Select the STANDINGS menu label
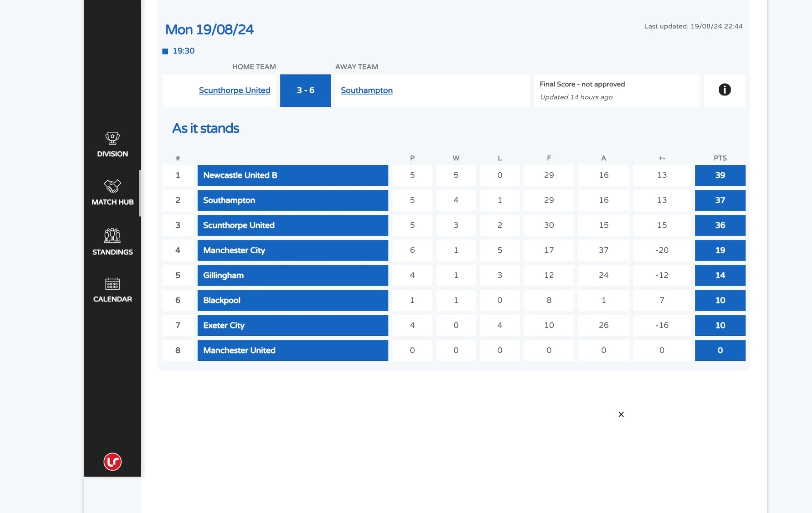 click(113, 252)
